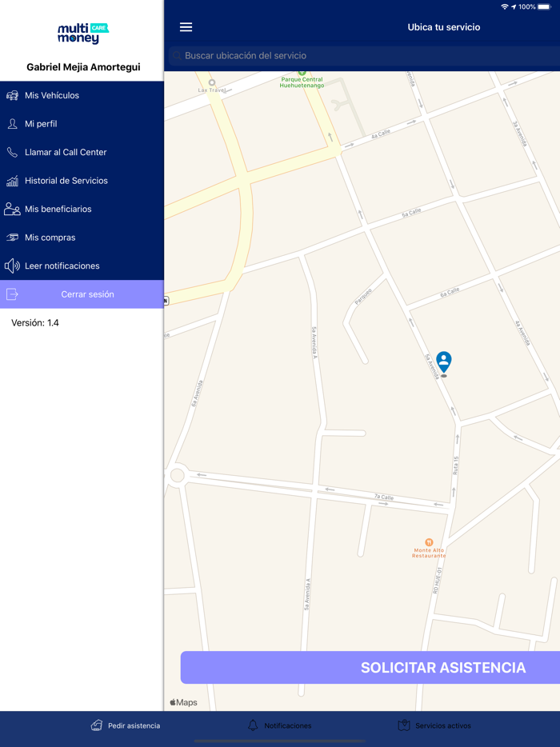Viewport: 560px width, 747px height.
Task: Select Leer notificaciones entry
Action: [x=82, y=266]
